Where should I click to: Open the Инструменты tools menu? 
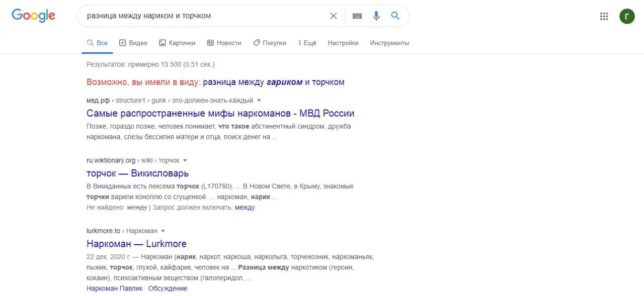tap(389, 43)
